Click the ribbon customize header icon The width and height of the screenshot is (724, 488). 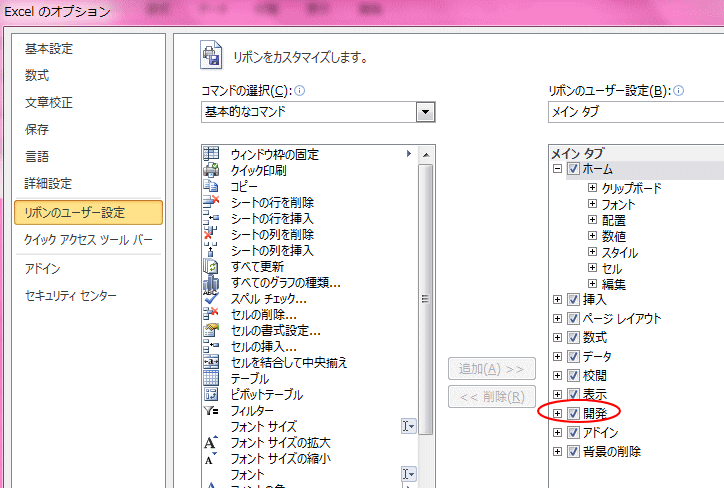click(211, 55)
